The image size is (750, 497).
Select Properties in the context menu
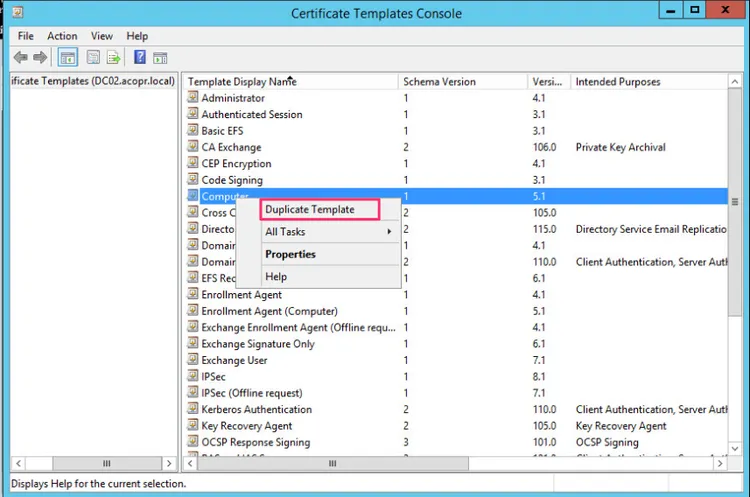pos(290,254)
